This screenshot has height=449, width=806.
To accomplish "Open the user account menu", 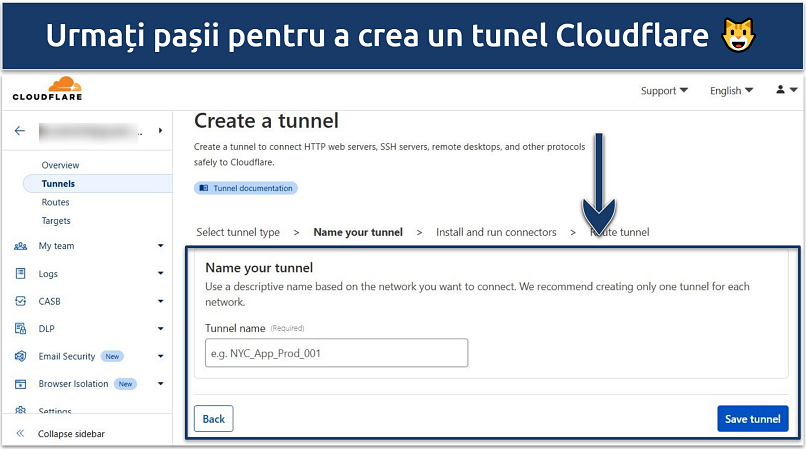I will tap(786, 90).
